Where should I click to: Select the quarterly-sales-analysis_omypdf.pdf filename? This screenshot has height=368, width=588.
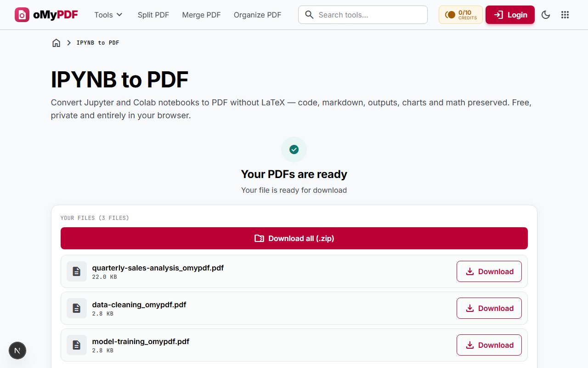[x=158, y=268]
